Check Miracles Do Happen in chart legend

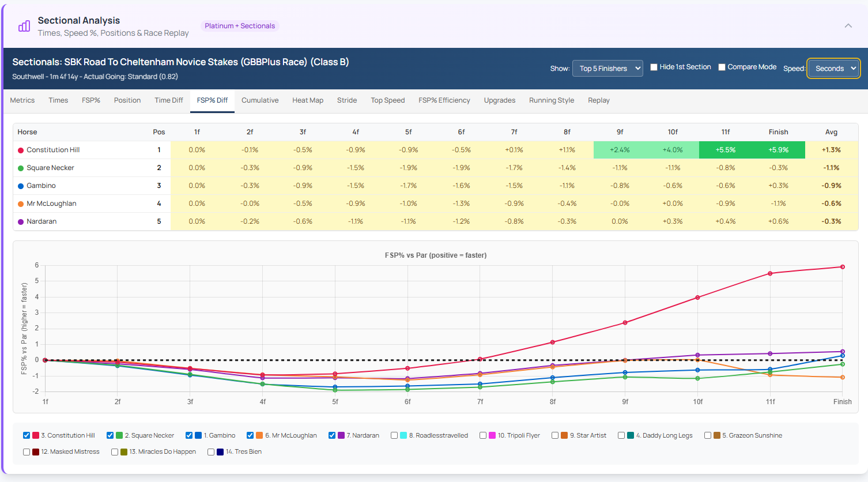(x=115, y=452)
